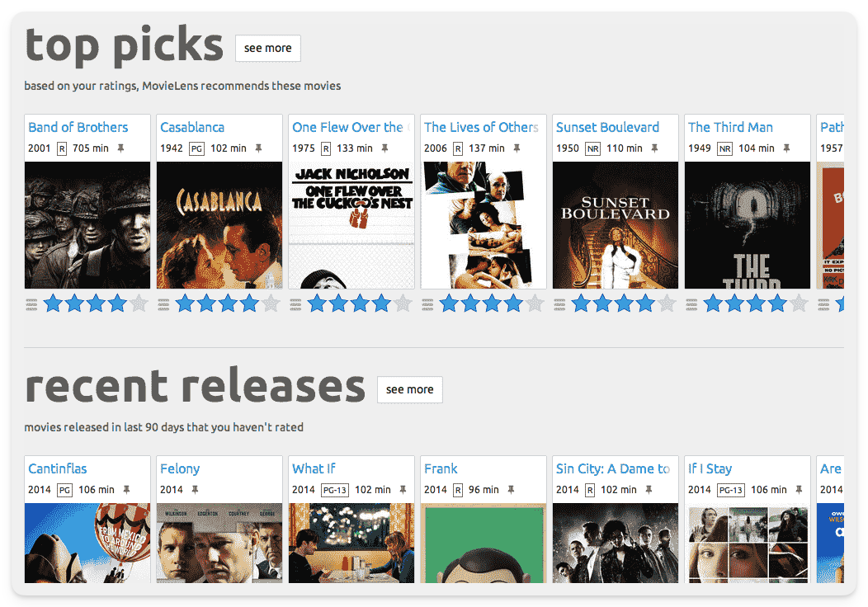The image size is (868, 607).
Task: Add The Lives of Others to pinned list
Action: tap(517, 148)
